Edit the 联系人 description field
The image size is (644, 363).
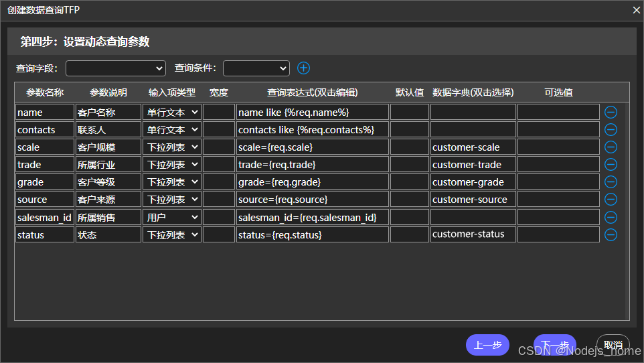coord(108,130)
